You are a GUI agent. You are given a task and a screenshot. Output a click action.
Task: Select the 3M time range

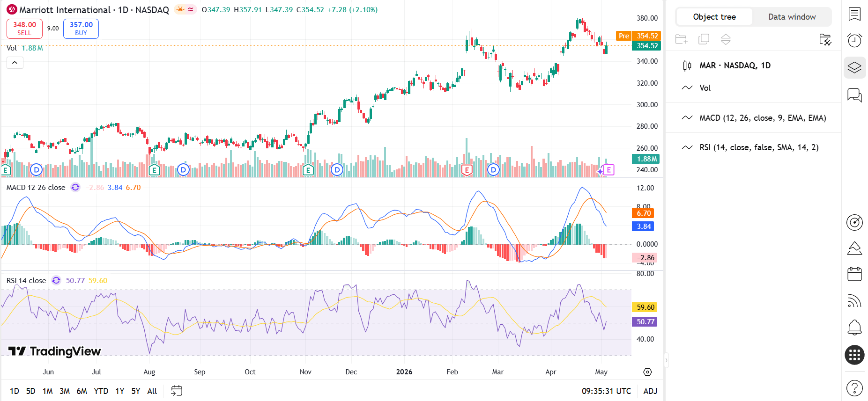point(65,391)
